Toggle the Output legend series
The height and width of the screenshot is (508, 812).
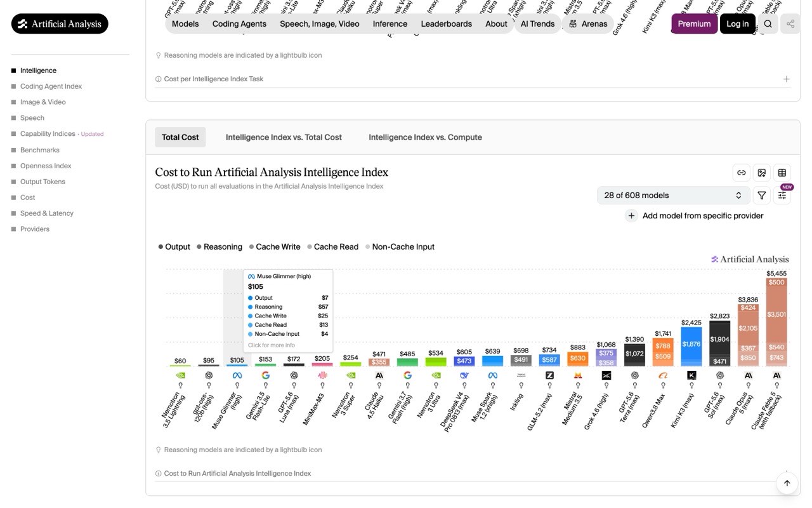[174, 246]
